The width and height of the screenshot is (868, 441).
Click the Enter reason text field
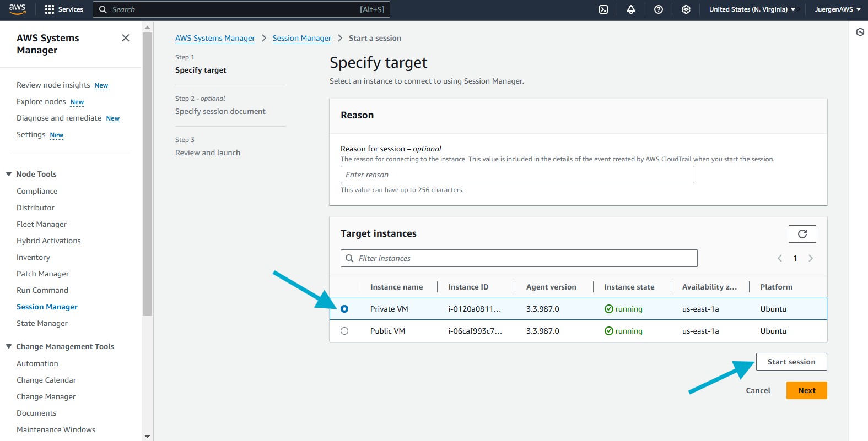[x=517, y=175]
